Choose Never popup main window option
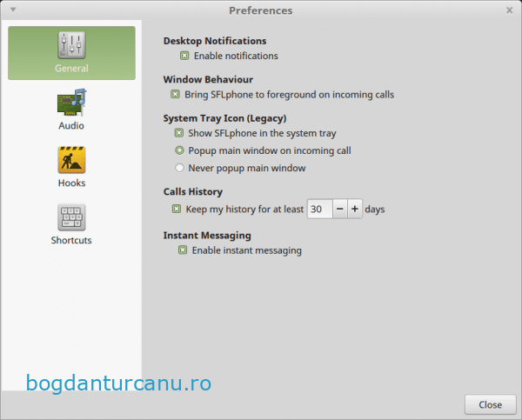Screen dimensions: 522x420 (x=180, y=168)
